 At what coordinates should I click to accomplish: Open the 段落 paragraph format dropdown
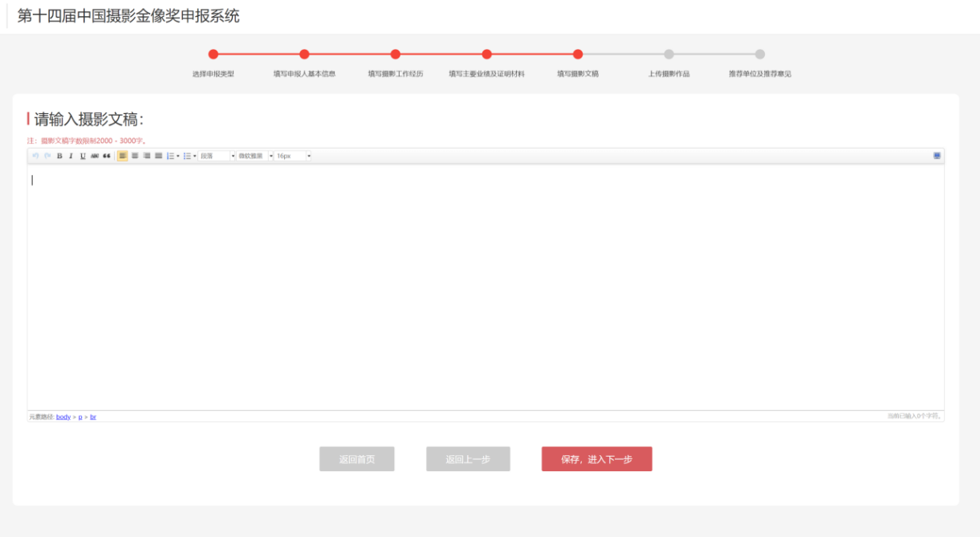point(217,156)
